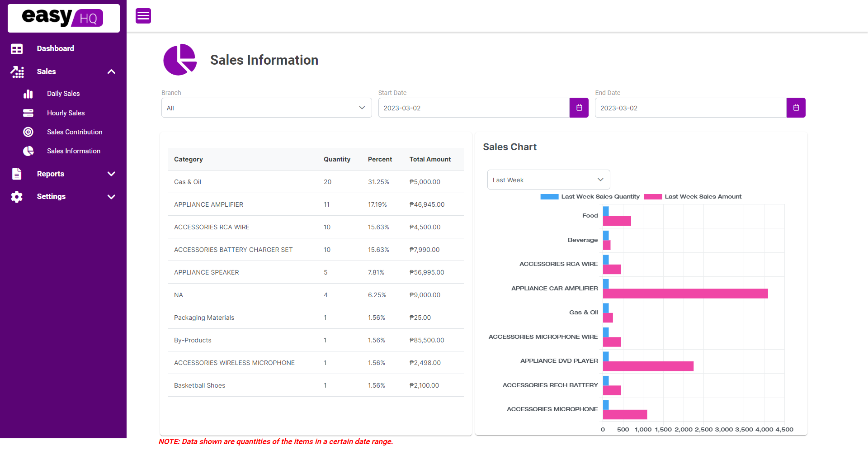Expand the Settings menu chevron
This screenshot has height=460, width=868.
(x=111, y=197)
